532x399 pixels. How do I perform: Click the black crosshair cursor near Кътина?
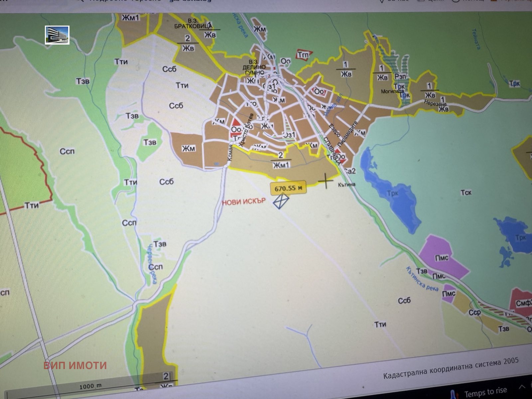326,181
